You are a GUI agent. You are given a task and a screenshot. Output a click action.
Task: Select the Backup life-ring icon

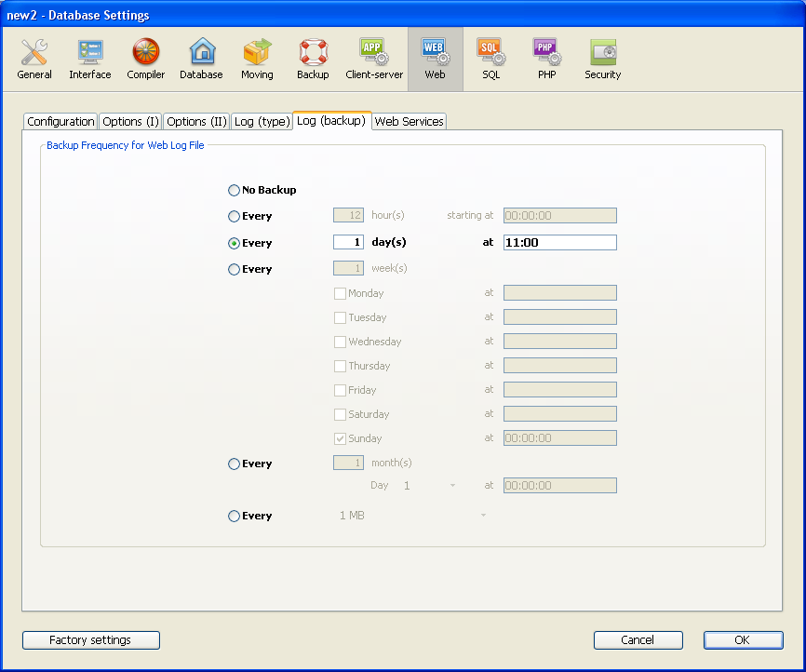coord(313,59)
